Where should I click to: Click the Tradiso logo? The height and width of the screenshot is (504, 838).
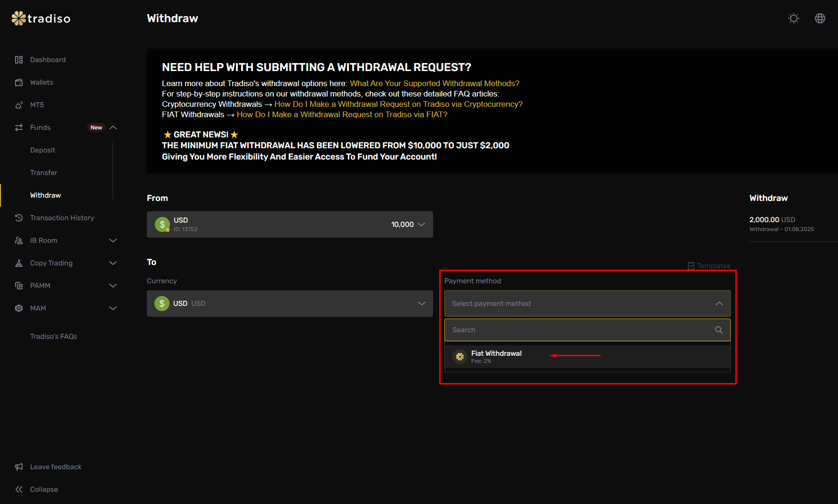pos(41,18)
